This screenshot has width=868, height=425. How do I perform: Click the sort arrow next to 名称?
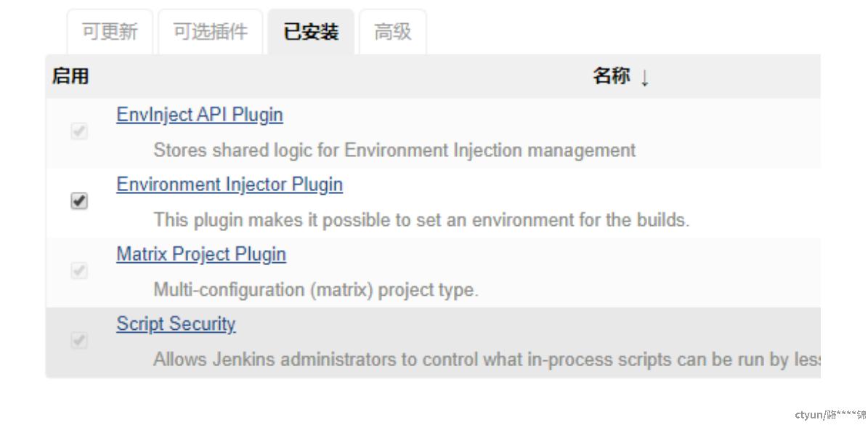click(644, 78)
